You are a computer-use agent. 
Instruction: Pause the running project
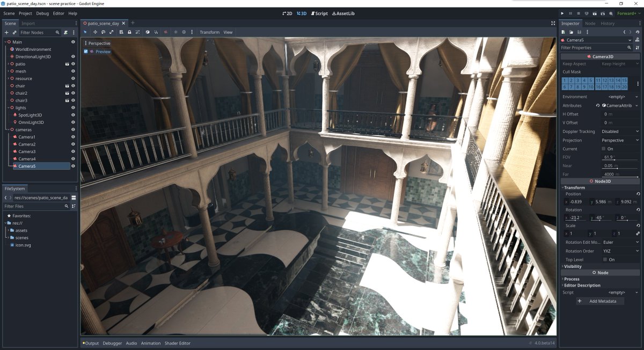(570, 13)
